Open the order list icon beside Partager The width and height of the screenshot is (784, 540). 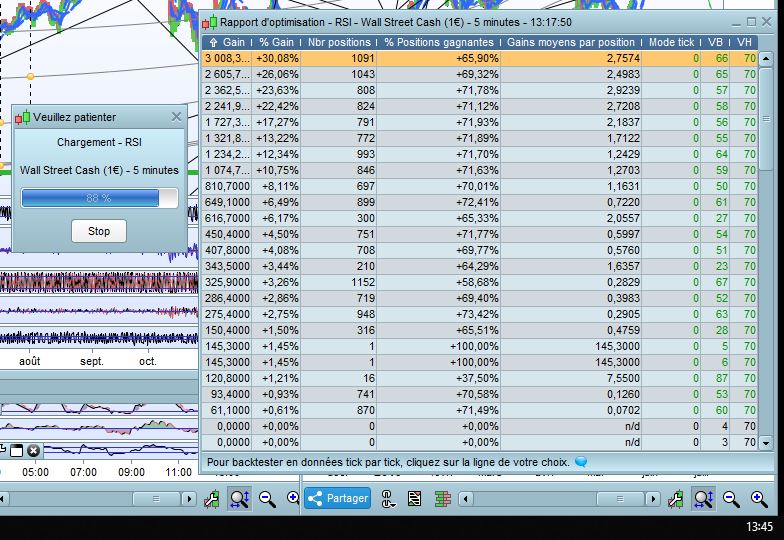(414, 498)
